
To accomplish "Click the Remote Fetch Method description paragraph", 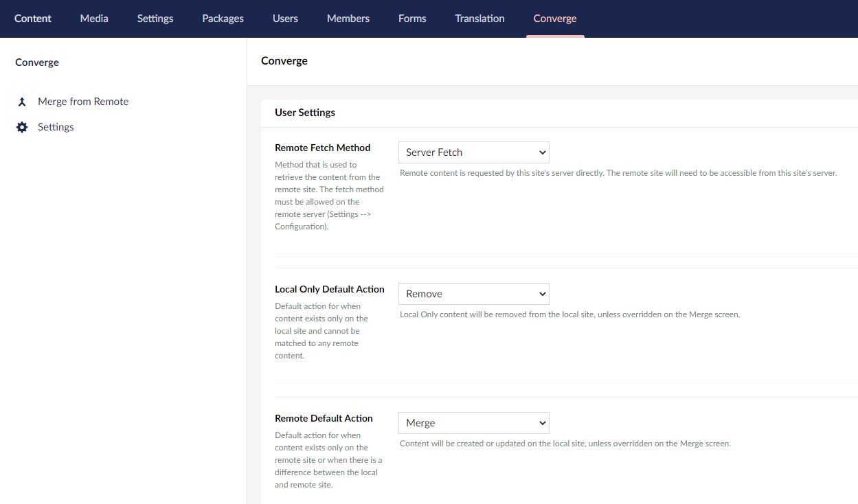I will 329,196.
